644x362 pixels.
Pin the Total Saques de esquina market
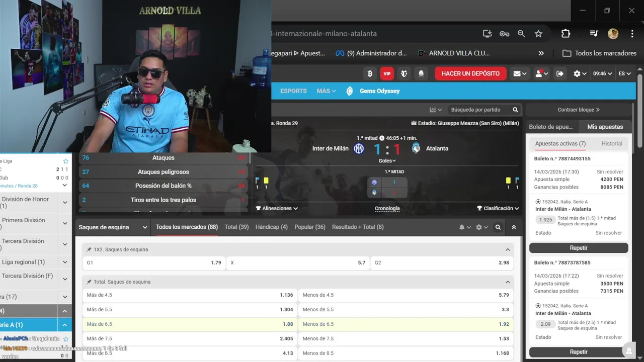(89, 282)
